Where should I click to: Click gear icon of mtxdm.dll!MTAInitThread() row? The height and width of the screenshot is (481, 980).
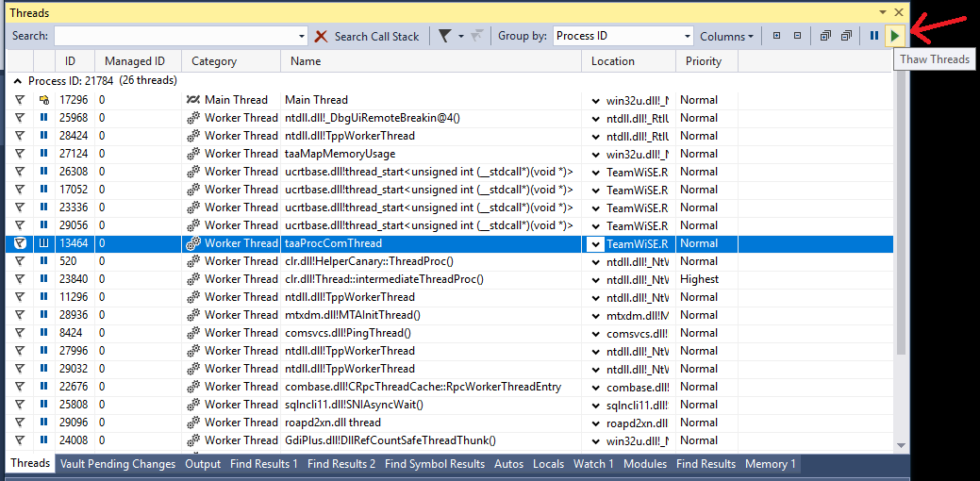pyautogui.click(x=192, y=315)
